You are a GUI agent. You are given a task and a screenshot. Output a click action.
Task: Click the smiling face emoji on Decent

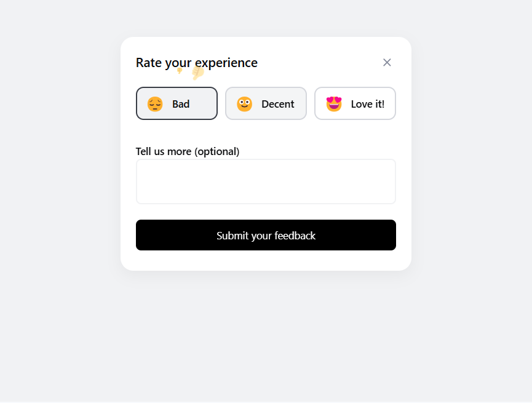(x=245, y=104)
